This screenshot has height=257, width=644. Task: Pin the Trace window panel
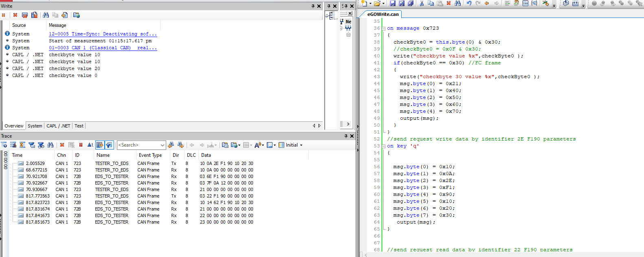(346, 136)
